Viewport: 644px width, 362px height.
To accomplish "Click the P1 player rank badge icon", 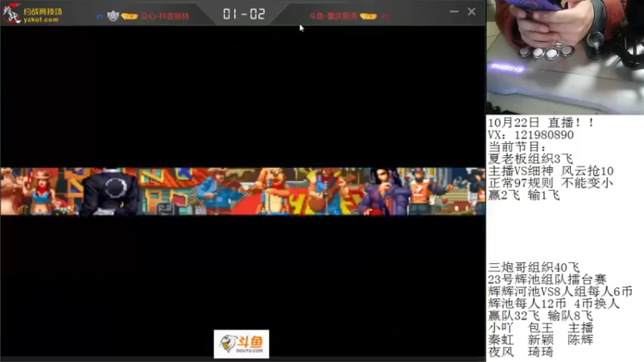I will point(113,16).
